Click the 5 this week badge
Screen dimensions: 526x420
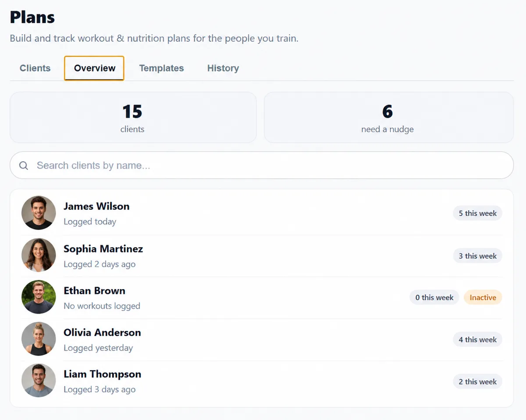click(477, 213)
